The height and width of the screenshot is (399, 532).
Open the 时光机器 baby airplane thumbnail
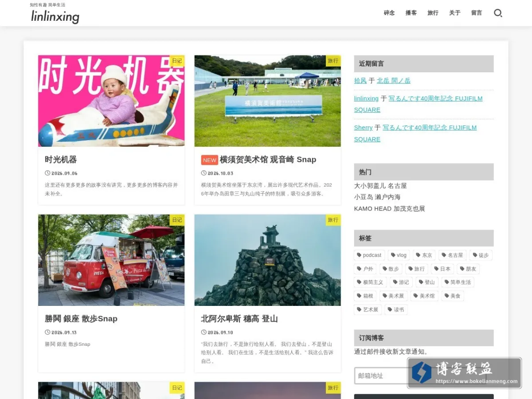(x=111, y=101)
